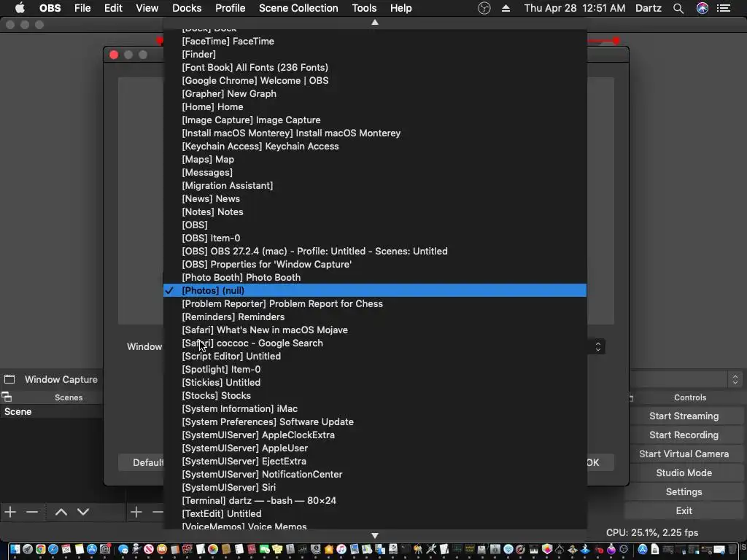747x560 pixels.
Task: Choose '[Safari] coccoc - Google Search' window
Action: [x=375, y=343]
